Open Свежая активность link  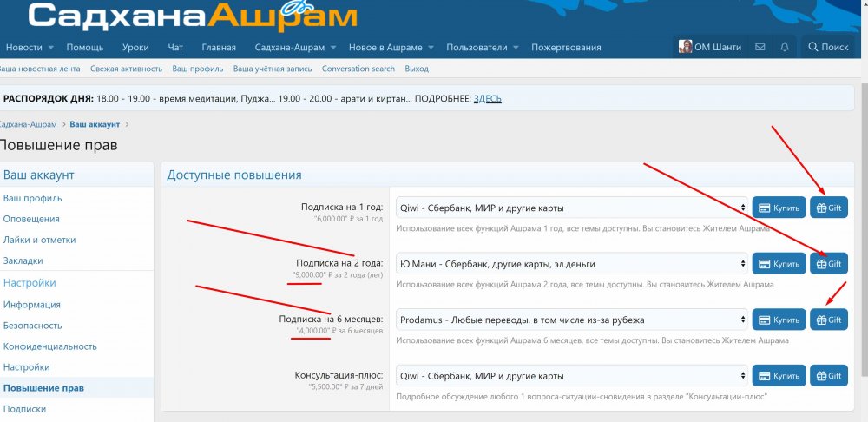point(126,69)
